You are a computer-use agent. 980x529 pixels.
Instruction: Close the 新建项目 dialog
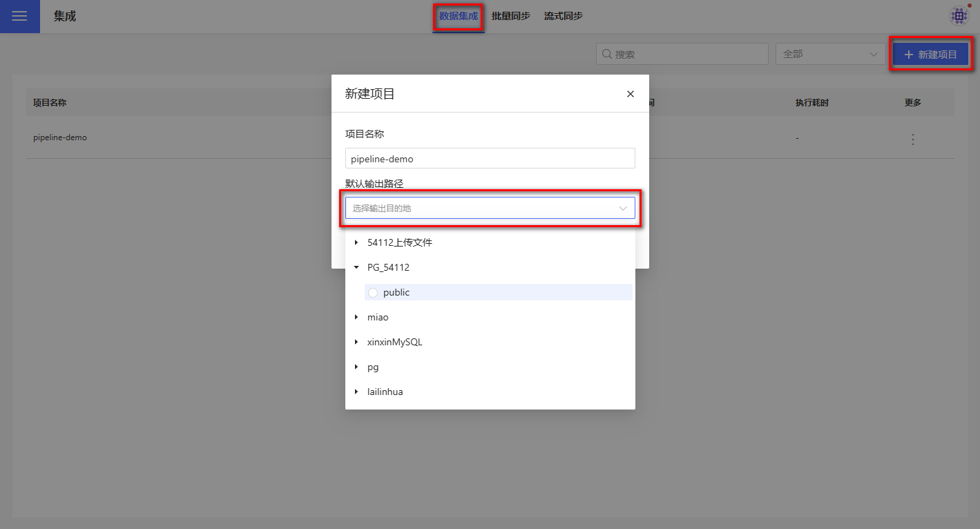[x=630, y=94]
